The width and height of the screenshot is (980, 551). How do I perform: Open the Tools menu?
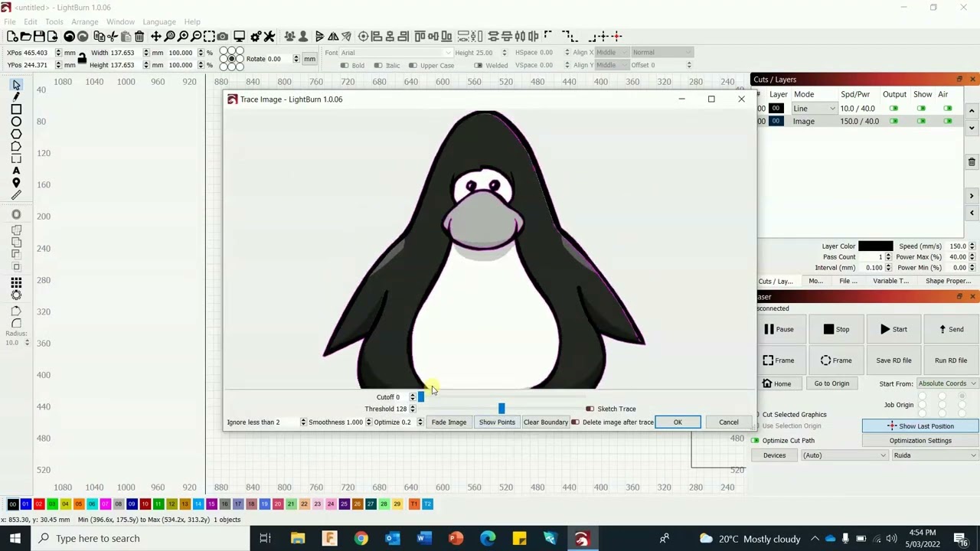(x=54, y=21)
